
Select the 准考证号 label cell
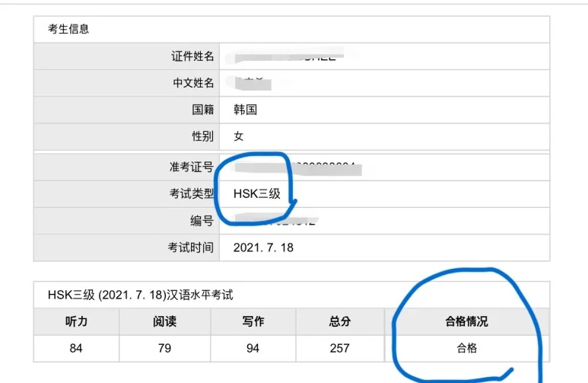[x=192, y=168]
